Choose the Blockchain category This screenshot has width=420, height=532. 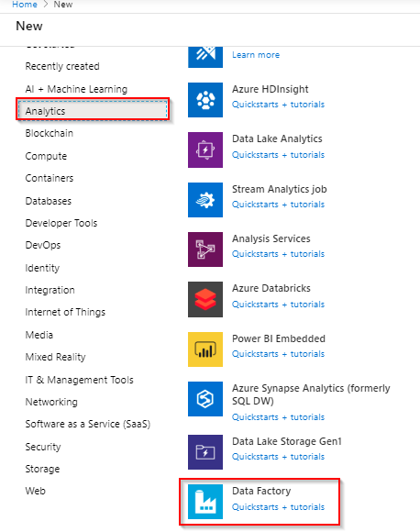(50, 133)
